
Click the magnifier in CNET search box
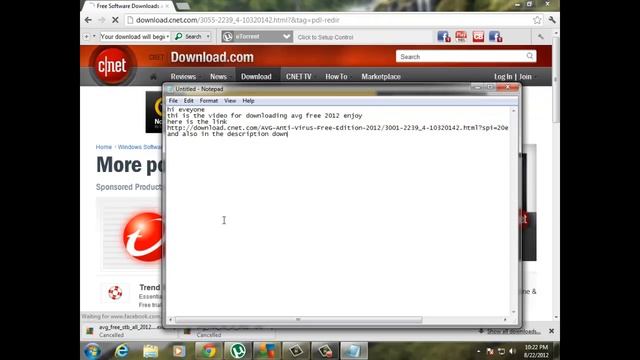(x=529, y=56)
